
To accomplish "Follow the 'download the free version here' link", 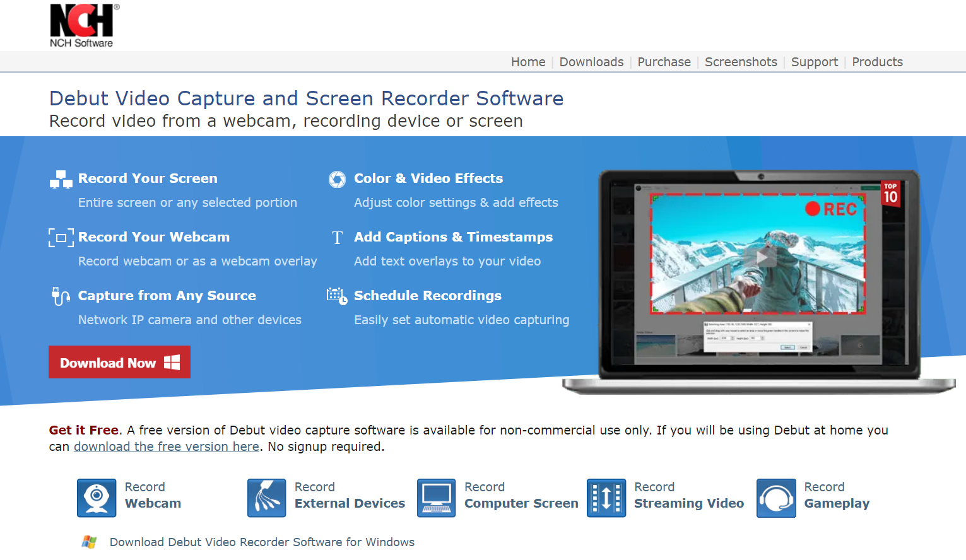I will pyautogui.click(x=167, y=446).
